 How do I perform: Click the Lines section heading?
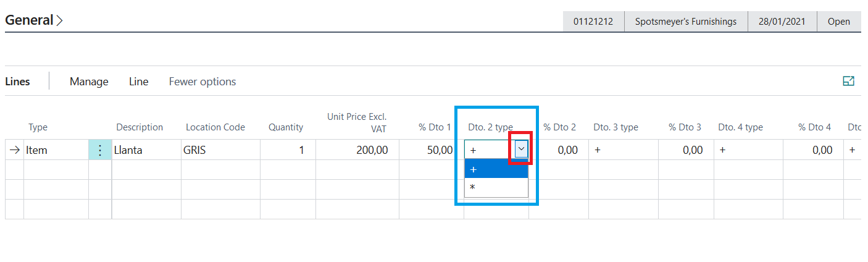coord(17,82)
